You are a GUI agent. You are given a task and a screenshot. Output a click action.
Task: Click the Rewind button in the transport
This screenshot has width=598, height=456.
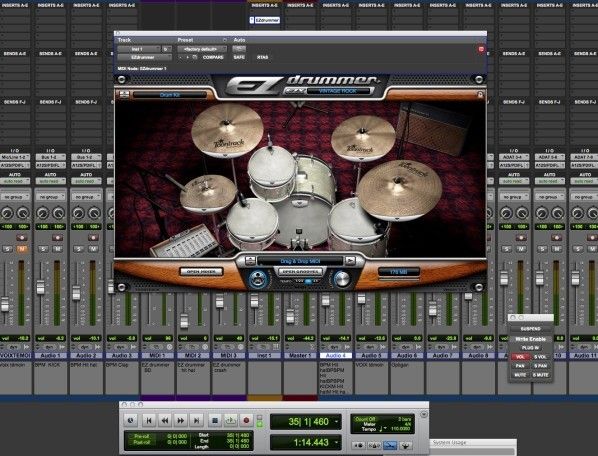coord(165,421)
